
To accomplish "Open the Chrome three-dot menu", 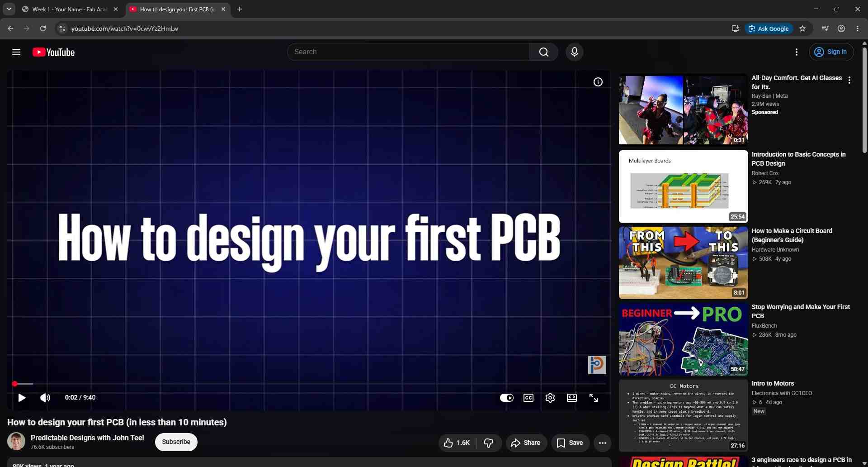I will (858, 29).
